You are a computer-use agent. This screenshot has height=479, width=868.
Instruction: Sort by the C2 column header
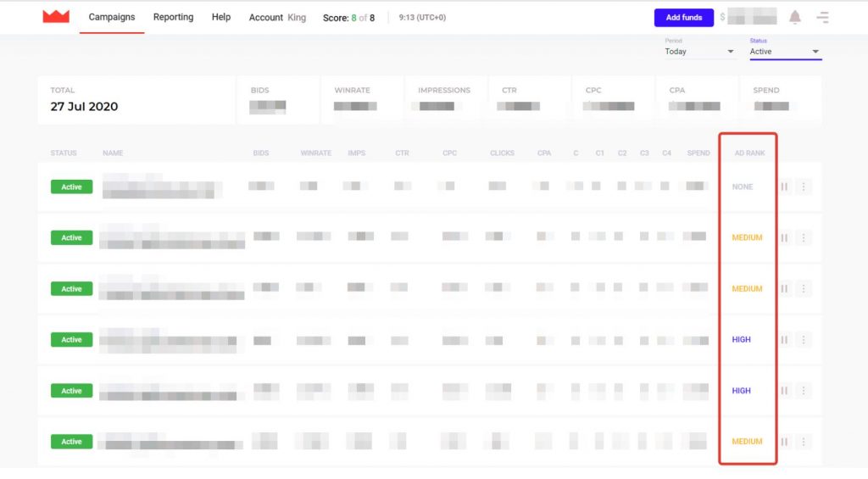point(622,153)
